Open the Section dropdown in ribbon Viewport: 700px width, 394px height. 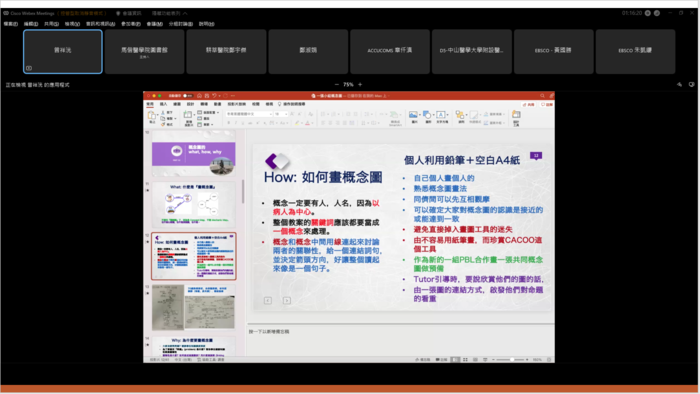click(x=205, y=124)
